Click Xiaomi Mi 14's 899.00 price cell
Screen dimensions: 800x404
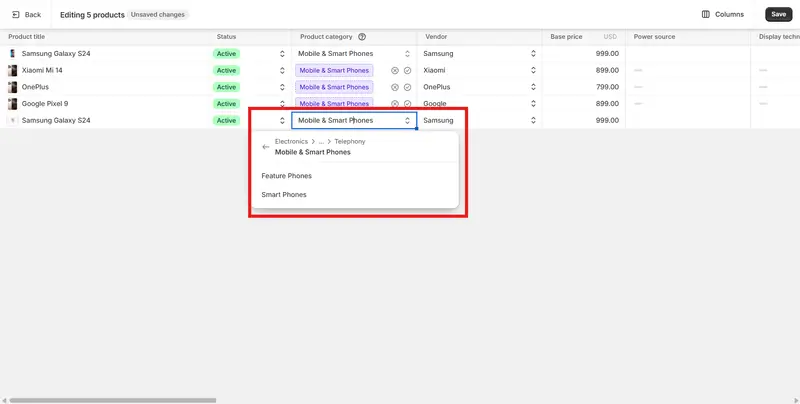coord(607,70)
